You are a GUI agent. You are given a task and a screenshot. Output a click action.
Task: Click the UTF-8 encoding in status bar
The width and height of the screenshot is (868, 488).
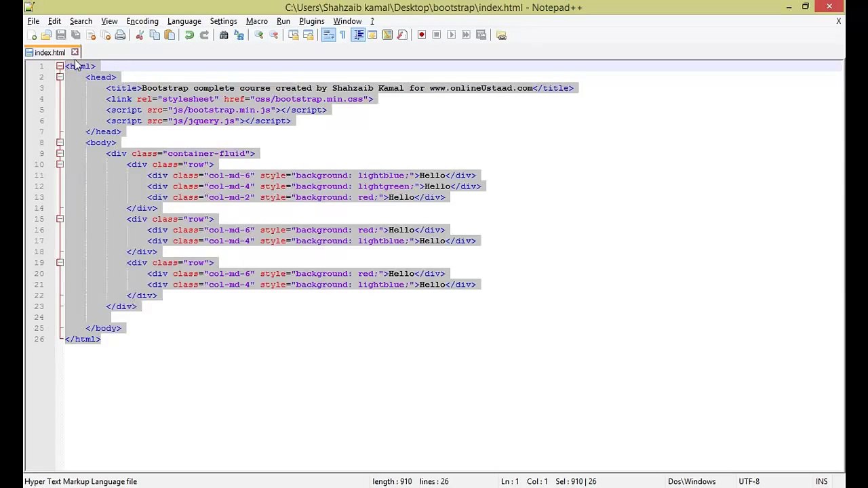pos(749,481)
